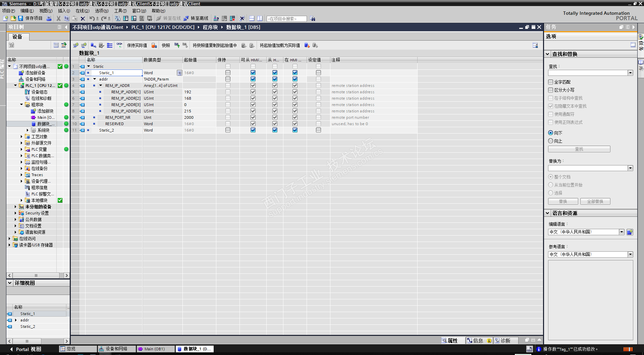This screenshot has height=355, width=644.
Task: Create a new project via toolbar icon
Action: point(5,18)
